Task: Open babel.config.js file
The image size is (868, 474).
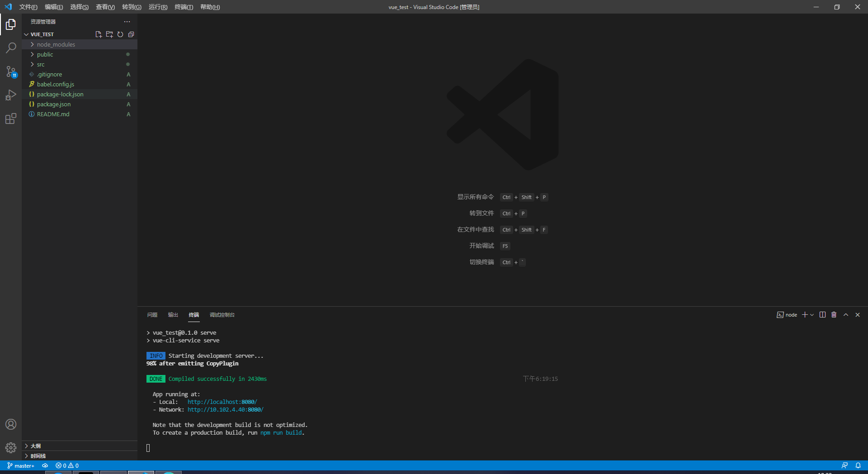Action: [x=80, y=84]
